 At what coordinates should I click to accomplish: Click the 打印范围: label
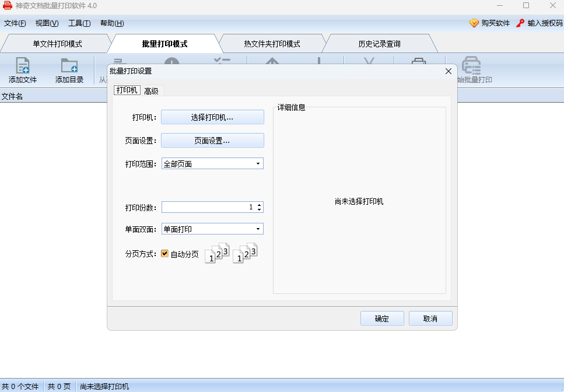(141, 164)
